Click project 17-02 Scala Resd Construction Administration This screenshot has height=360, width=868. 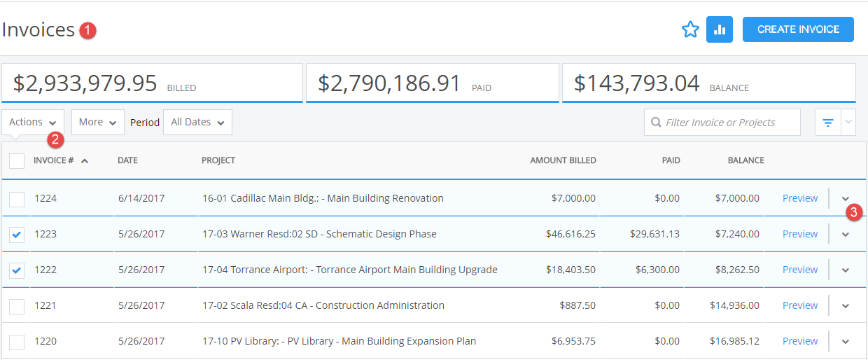[323, 305]
